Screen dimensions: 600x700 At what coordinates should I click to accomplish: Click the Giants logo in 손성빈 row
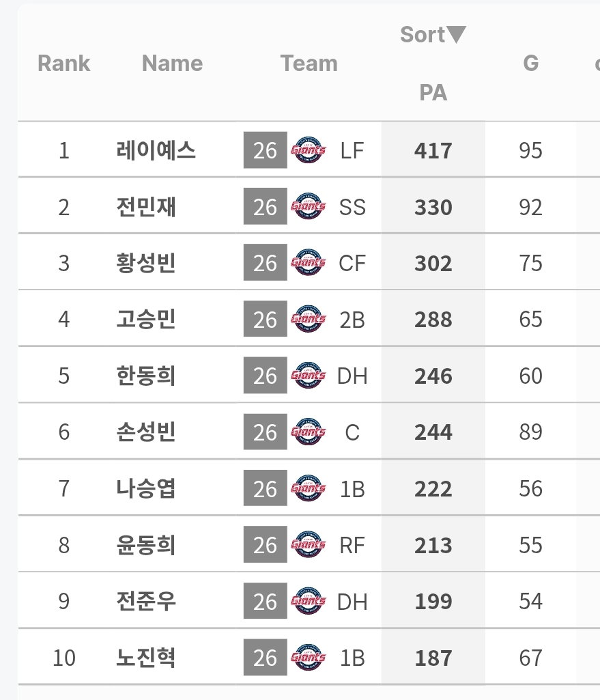point(309,432)
